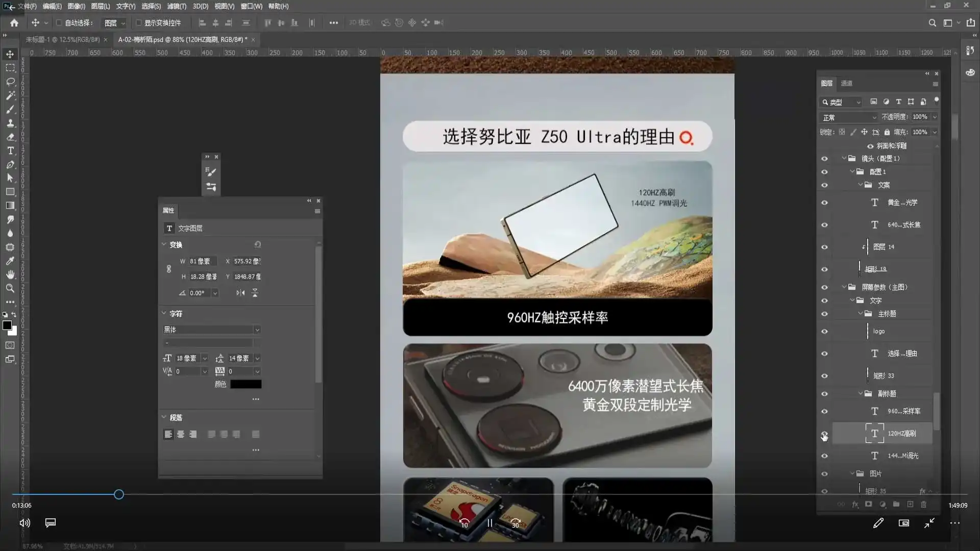Select the Horizontal Type tool
The width and height of the screenshot is (980, 551).
[10, 151]
